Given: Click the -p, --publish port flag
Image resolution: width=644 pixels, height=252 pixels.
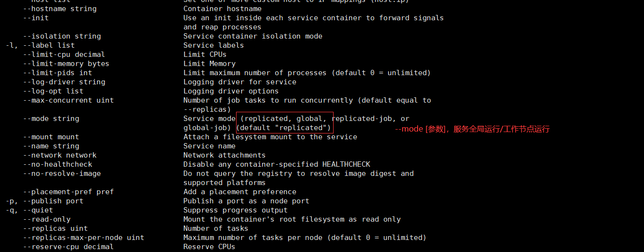Looking at the screenshot, I should pos(44,201).
